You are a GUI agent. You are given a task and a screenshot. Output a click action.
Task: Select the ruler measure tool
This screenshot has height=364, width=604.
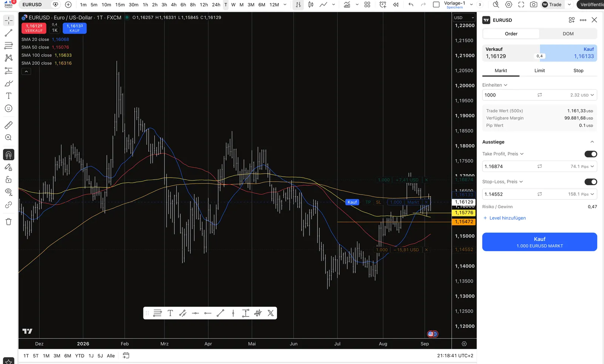pyautogui.click(x=9, y=125)
